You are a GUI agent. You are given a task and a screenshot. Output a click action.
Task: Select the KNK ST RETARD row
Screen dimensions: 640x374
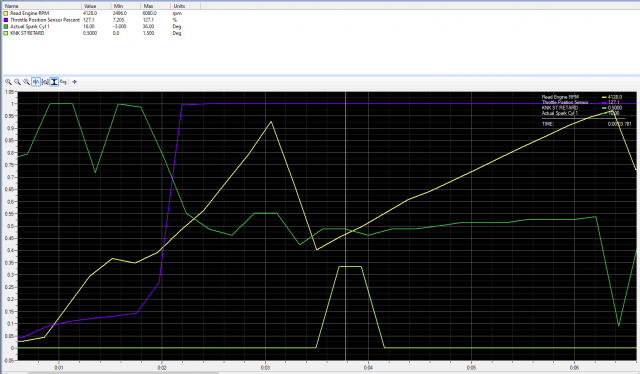101,33
